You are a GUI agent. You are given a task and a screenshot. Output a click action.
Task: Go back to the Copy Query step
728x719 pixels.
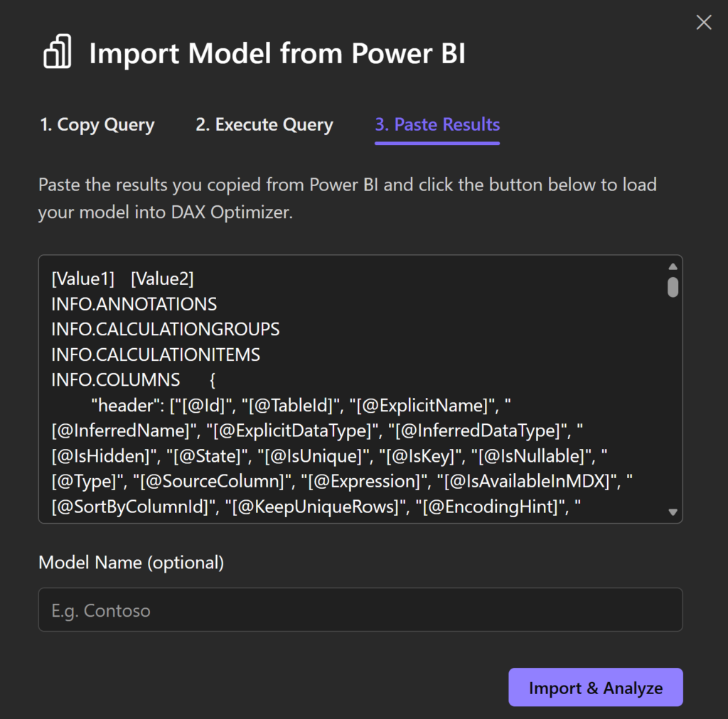[x=97, y=125]
